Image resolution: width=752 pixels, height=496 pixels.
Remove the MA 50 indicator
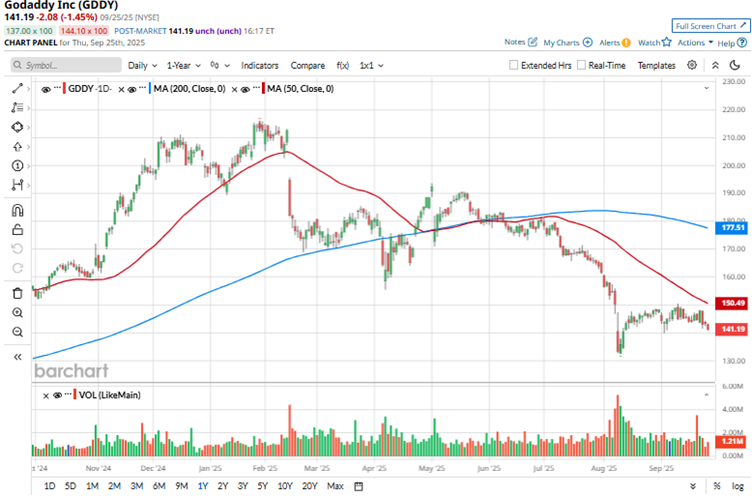[x=234, y=89]
